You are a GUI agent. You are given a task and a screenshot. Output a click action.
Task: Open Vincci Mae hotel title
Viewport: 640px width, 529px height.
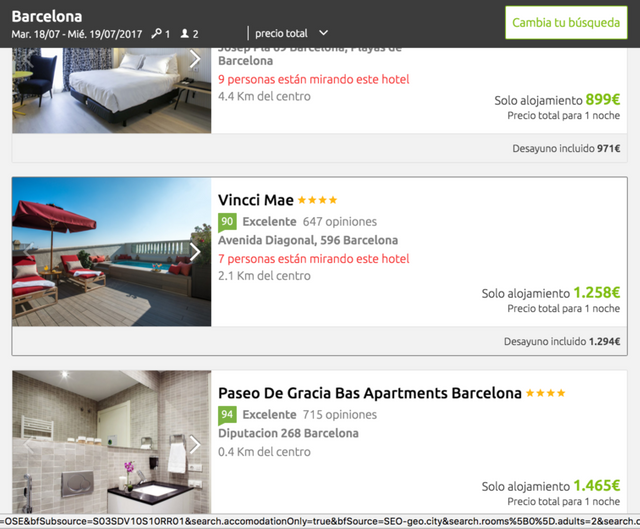click(x=256, y=200)
